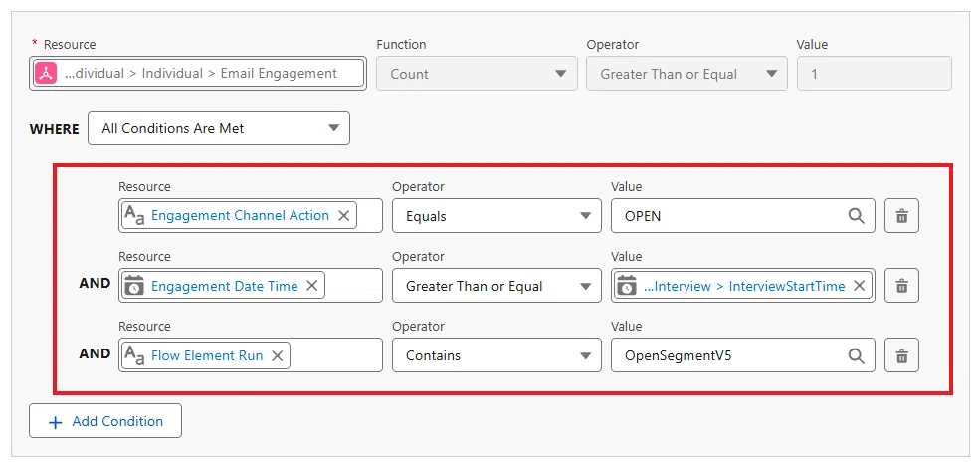This screenshot has height=466, width=980.
Task: Delete the Engagement Channel Action condition row
Action: (x=901, y=216)
